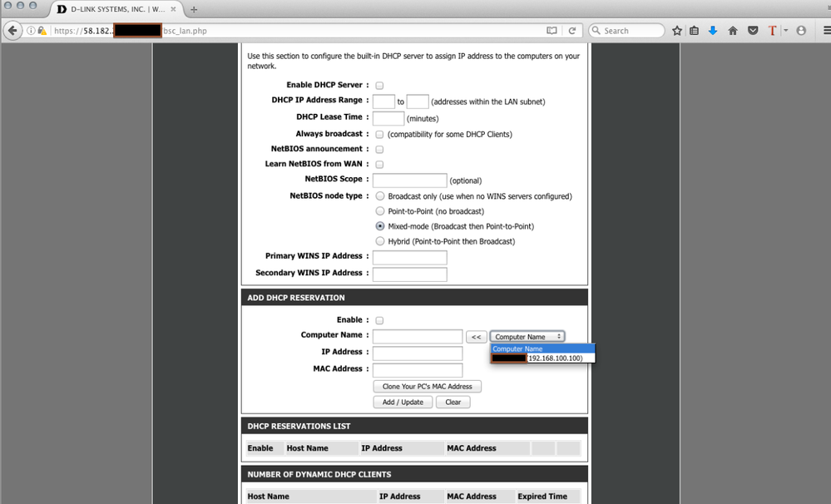
Task: Check the Always broadcast option
Action: (379, 135)
